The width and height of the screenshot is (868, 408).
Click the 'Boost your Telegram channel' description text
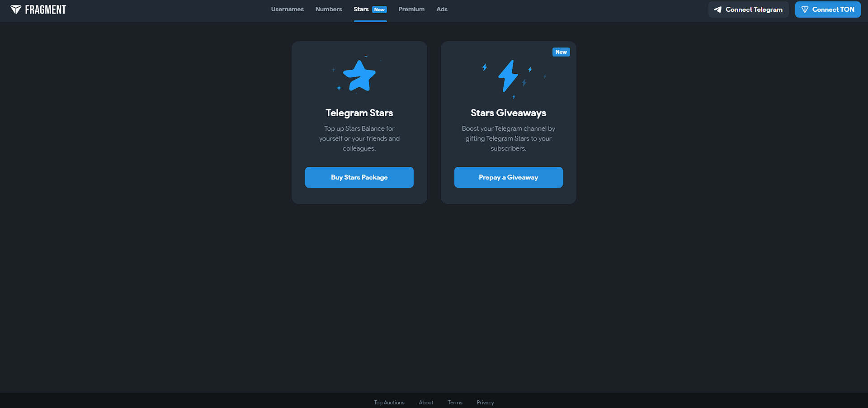[x=509, y=138]
